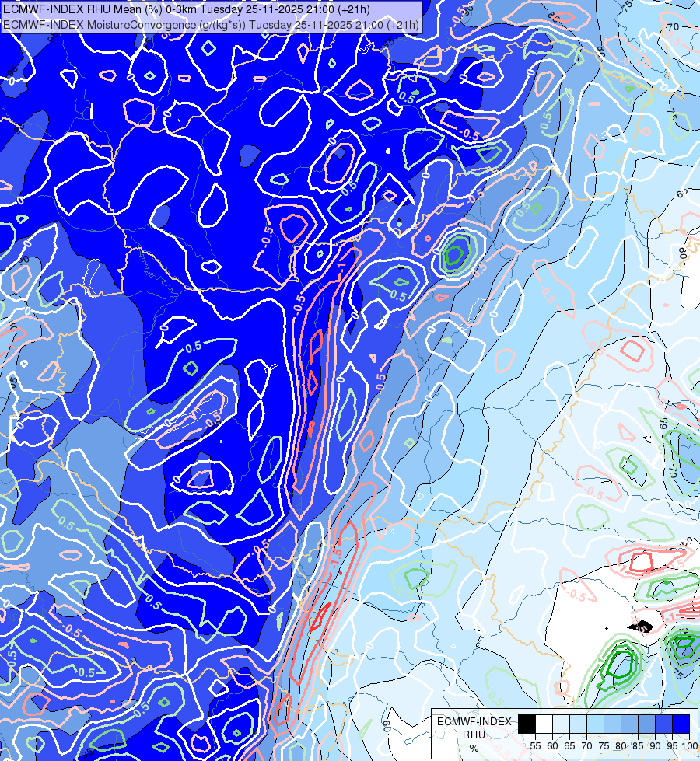Click the 70 tick label in the legend
Screen dimensions: 700x761
click(x=586, y=746)
